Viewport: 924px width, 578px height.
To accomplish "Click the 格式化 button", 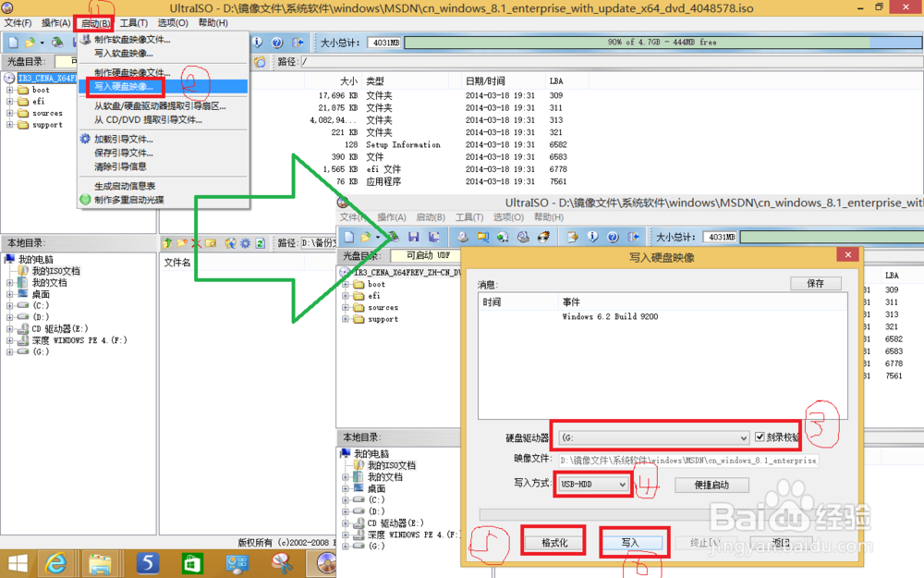I will click(x=553, y=543).
